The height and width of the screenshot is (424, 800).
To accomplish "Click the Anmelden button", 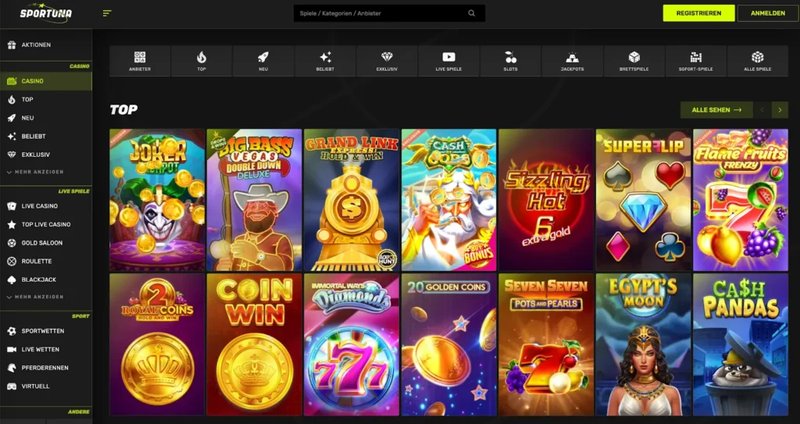I will click(x=768, y=13).
